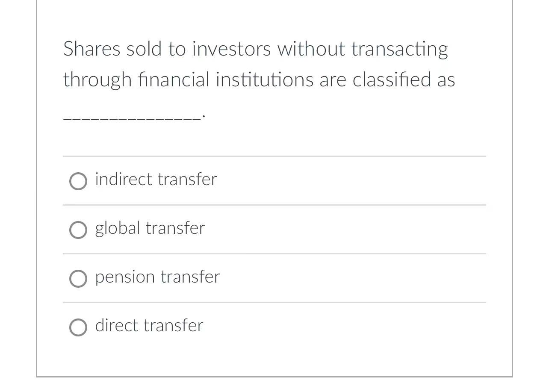Click the indirect transfer answer label
Viewport: 549px width, 392px height.
(156, 180)
